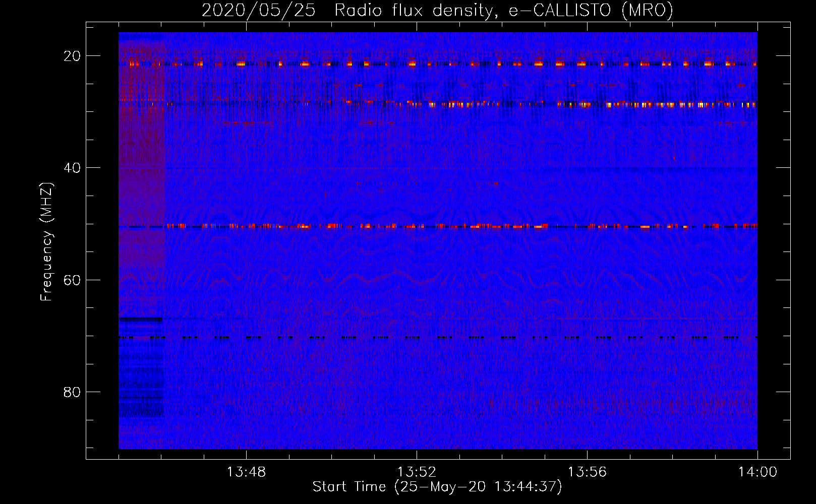Click the 'Frequency (MHZ)' y-axis label
The image size is (816, 504).
tap(46, 241)
